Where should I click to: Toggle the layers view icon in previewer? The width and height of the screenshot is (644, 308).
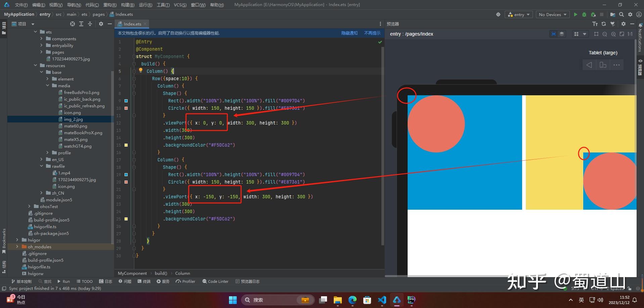click(562, 34)
